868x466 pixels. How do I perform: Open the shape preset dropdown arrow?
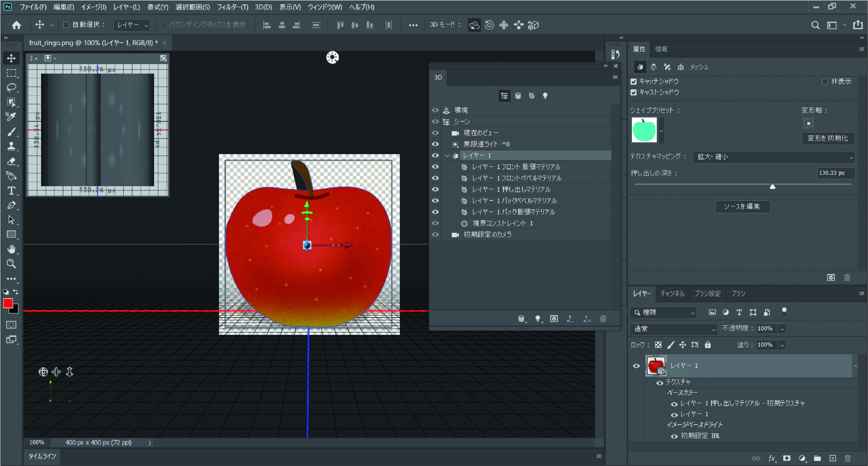pyautogui.click(x=661, y=131)
